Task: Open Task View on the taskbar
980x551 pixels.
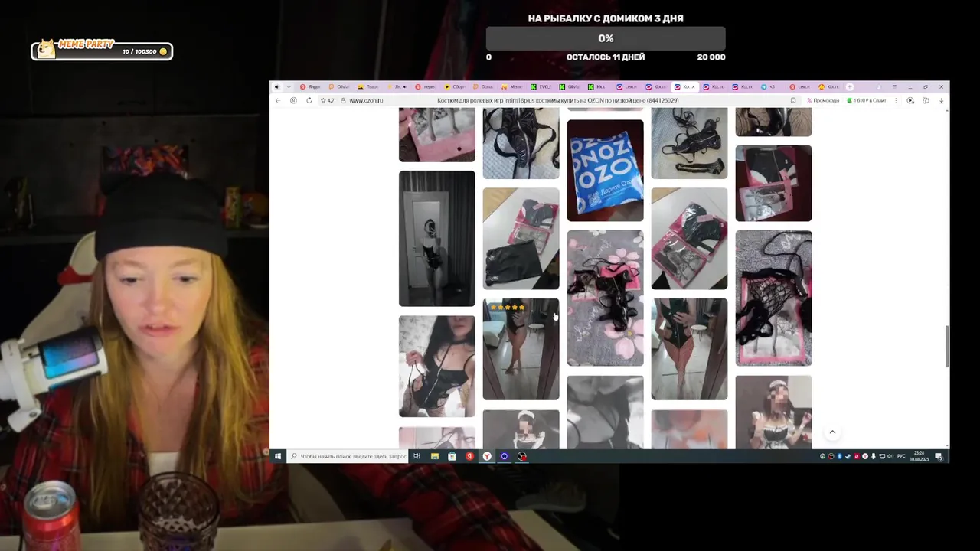Action: (416, 456)
